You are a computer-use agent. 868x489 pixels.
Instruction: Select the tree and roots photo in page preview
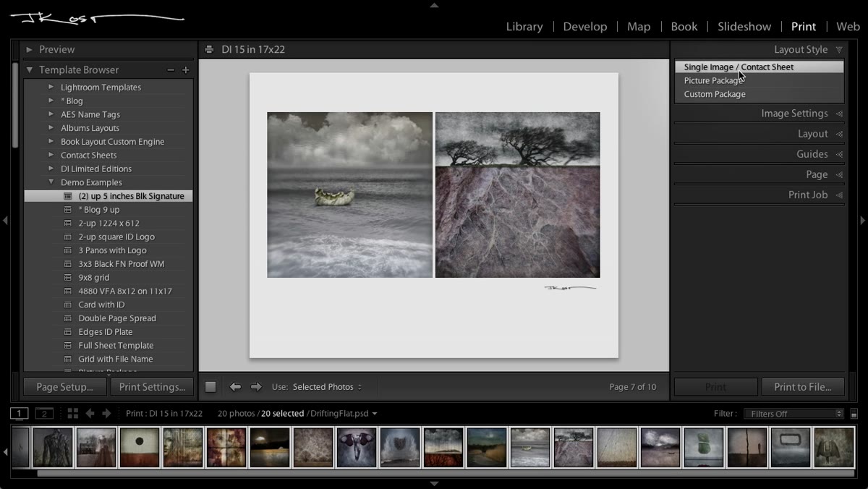[517, 195]
